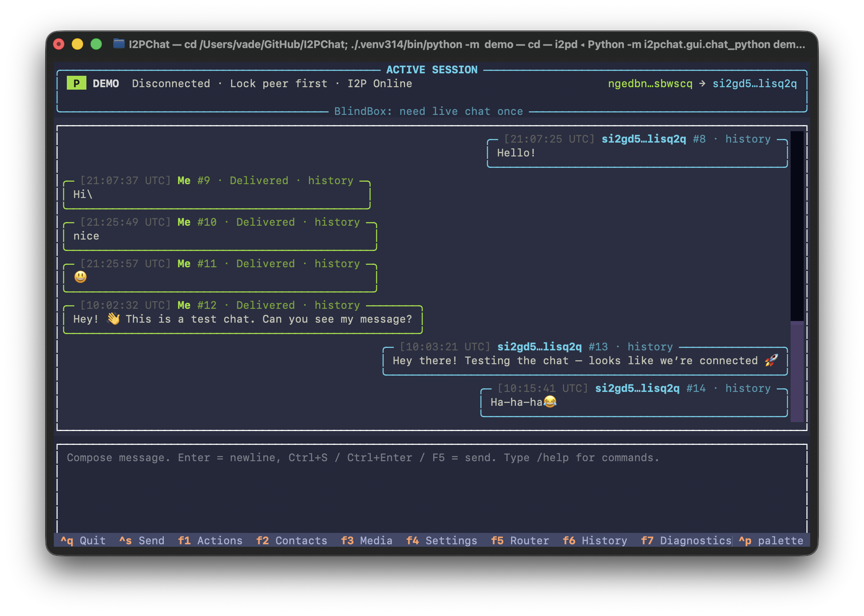Send message using ^s Send footer item

(141, 541)
